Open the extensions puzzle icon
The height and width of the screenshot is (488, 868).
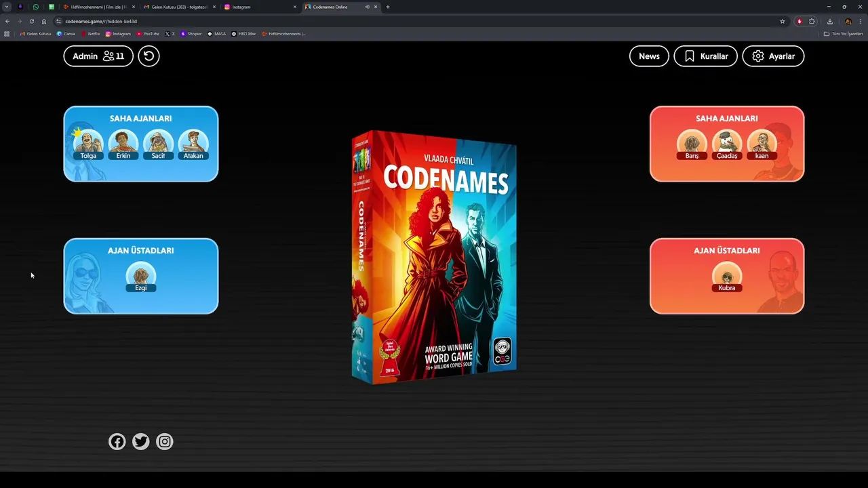pos(812,21)
